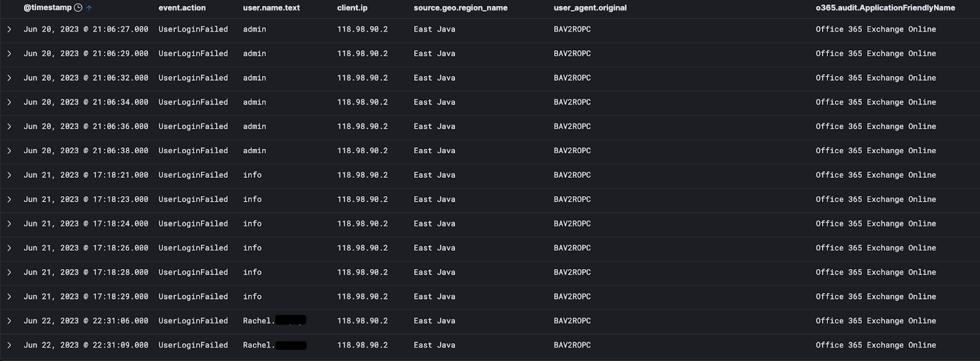The width and height of the screenshot is (980, 361).
Task: Expand the last Rachel login failure row
Action: 9,345
